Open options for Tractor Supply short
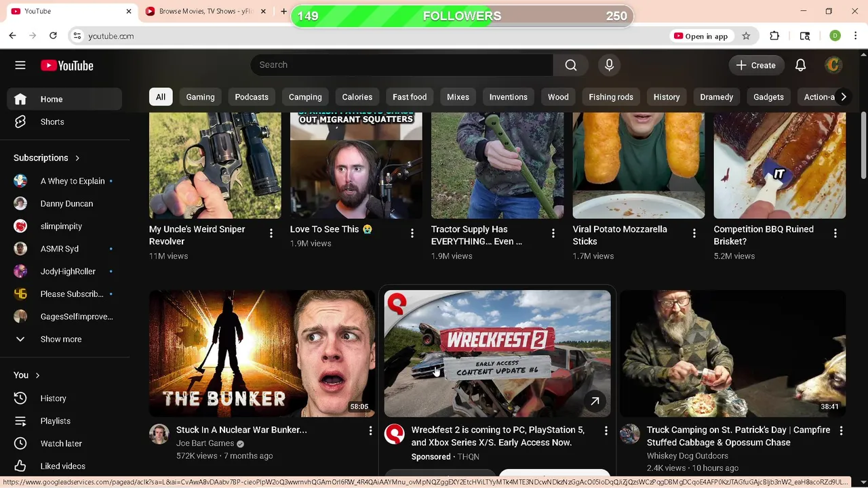This screenshot has width=868, height=488. point(553,233)
